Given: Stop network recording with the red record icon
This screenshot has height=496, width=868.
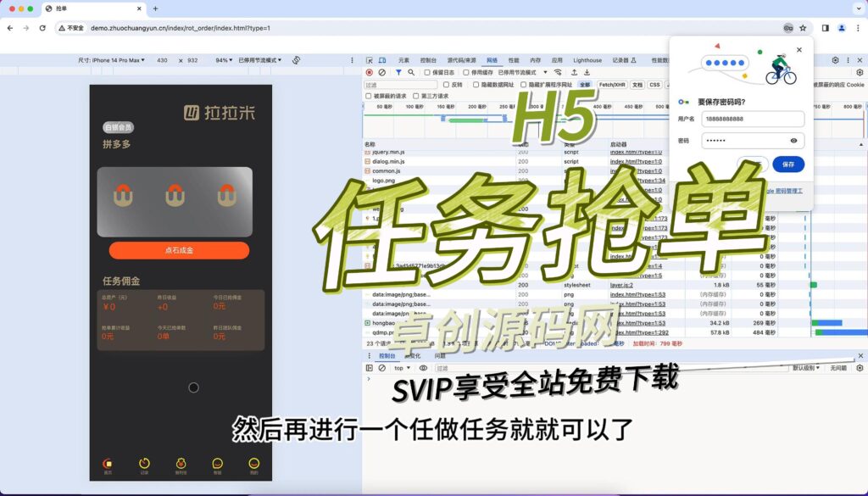Looking at the screenshot, I should pyautogui.click(x=370, y=73).
